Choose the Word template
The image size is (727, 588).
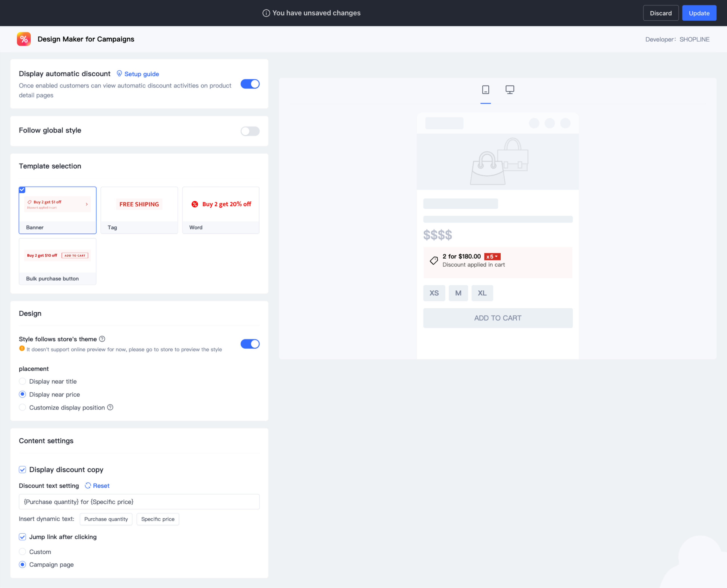coord(221,210)
